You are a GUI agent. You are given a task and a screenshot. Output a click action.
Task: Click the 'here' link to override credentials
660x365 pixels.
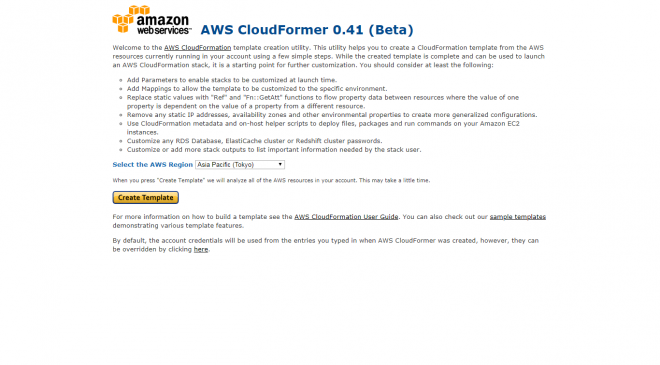point(201,249)
